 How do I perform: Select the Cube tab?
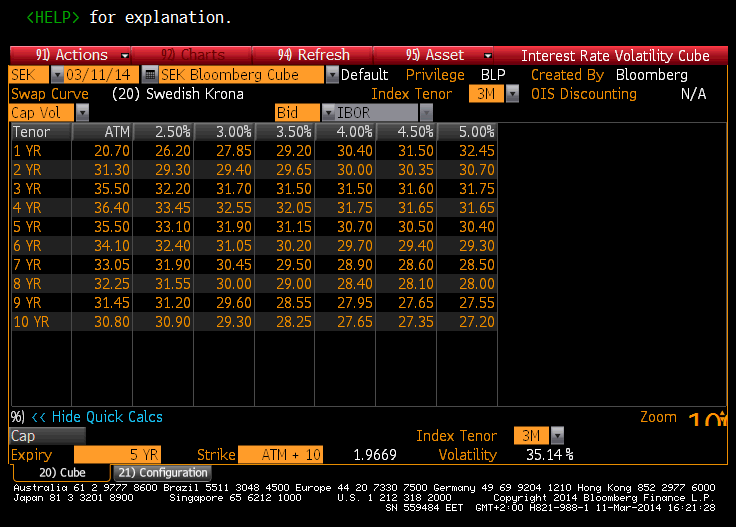click(62, 473)
